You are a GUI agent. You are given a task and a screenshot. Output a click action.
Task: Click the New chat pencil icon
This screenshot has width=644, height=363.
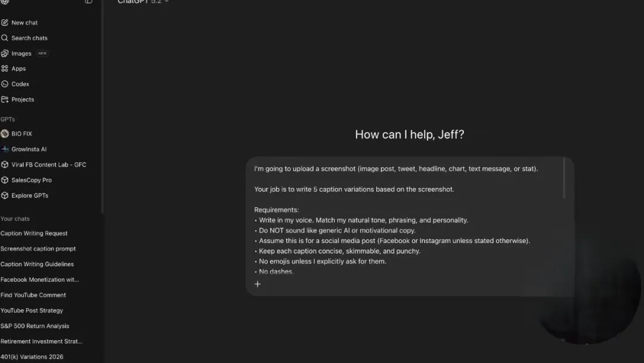coord(5,23)
